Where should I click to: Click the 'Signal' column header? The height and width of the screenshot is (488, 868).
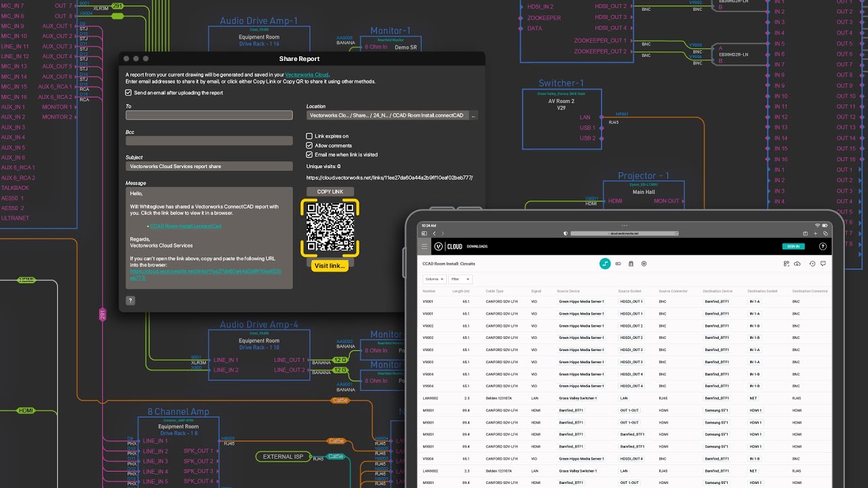pyautogui.click(x=536, y=291)
